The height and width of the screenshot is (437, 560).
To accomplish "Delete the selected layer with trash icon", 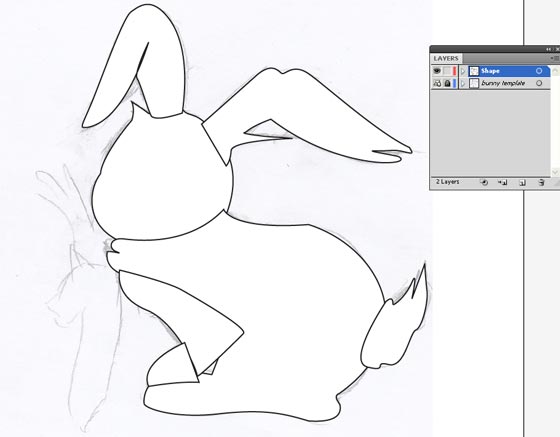I will pyautogui.click(x=541, y=182).
